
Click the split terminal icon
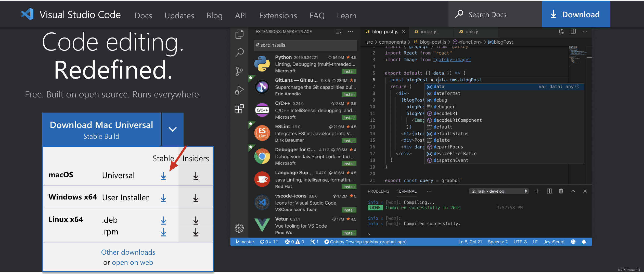coord(549,191)
